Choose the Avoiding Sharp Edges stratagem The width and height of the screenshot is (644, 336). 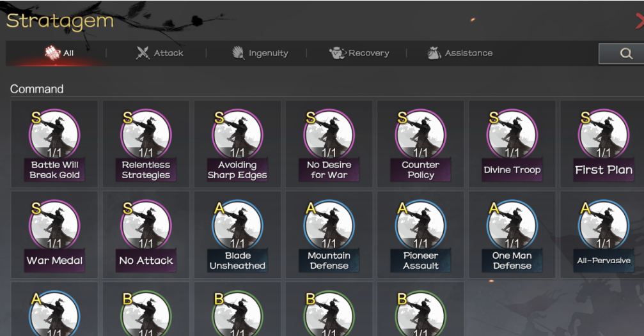coord(237,144)
